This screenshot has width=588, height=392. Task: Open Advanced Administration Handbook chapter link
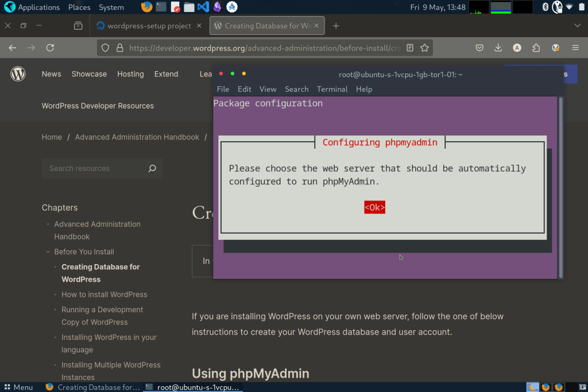97,231
